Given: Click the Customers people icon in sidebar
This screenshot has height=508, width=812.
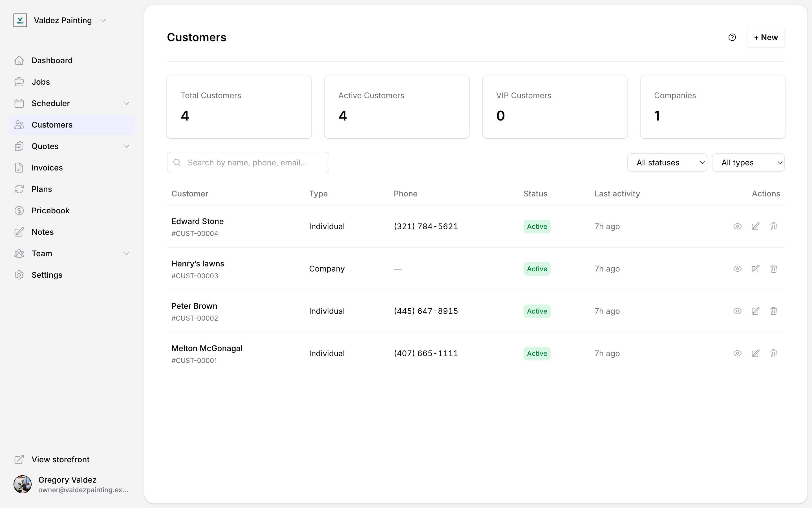Looking at the screenshot, I should click(x=19, y=125).
